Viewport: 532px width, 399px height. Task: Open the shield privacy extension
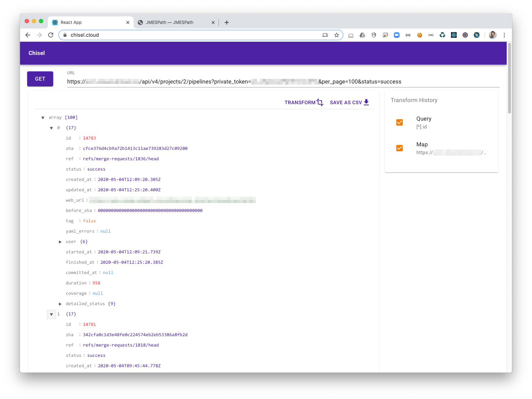point(374,35)
